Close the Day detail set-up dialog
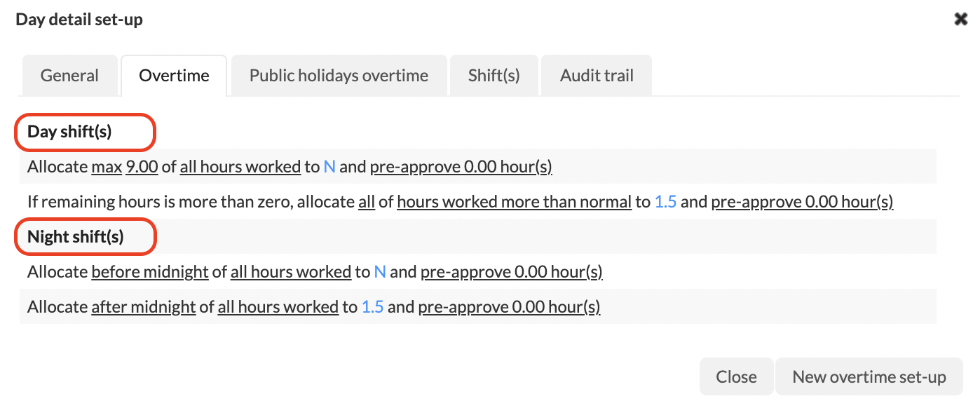Screen dimensions: 980x408 coord(960,19)
